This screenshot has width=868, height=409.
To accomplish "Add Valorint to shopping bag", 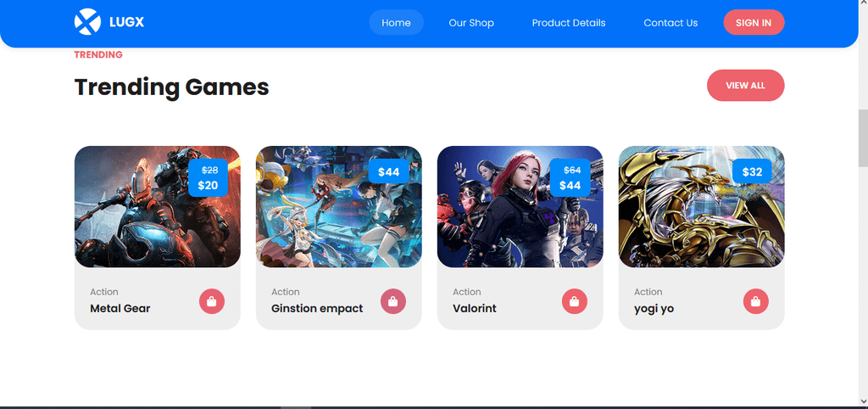I will coord(575,301).
